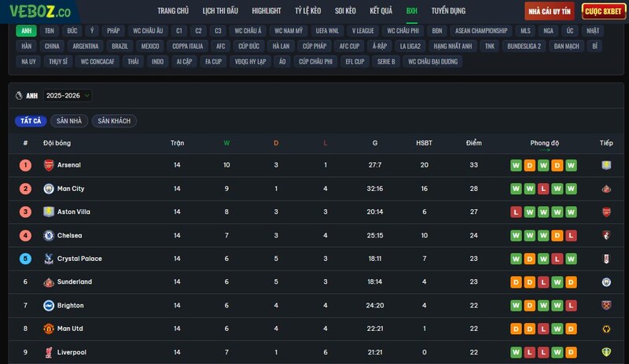Sort table by the Điểm column header
This screenshot has width=629, height=364.
(x=473, y=143)
